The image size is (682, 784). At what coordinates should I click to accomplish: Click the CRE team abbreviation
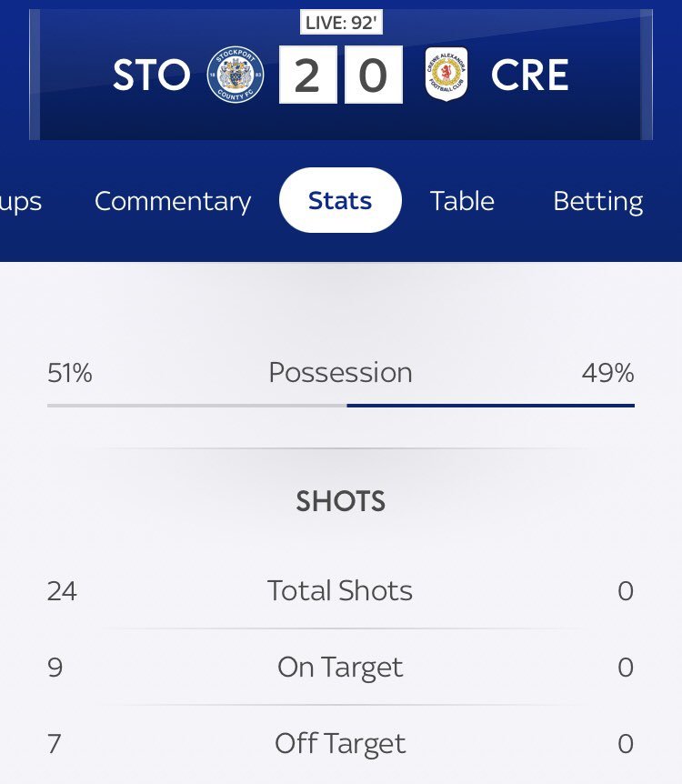pos(530,75)
